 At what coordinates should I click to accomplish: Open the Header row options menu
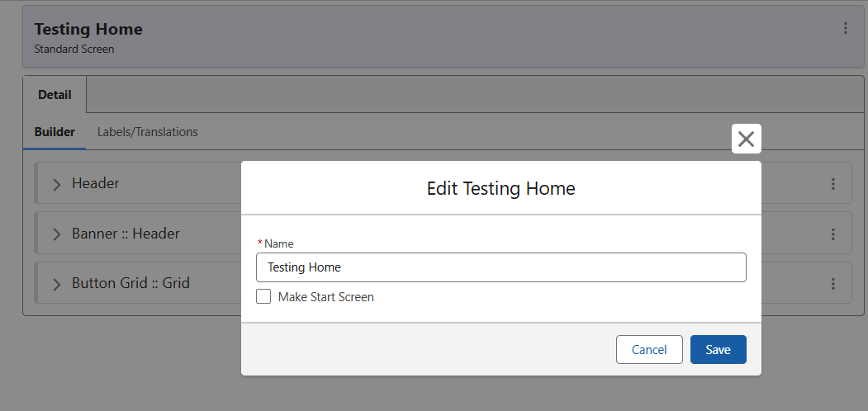833,184
